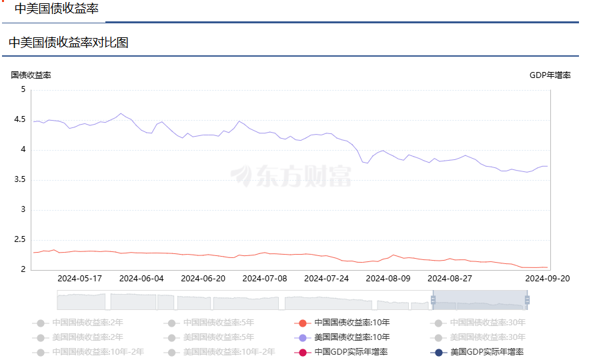The height and width of the screenshot is (364, 601).
Task: Click the 2024-06-04 axis date label
Action: click(x=141, y=279)
